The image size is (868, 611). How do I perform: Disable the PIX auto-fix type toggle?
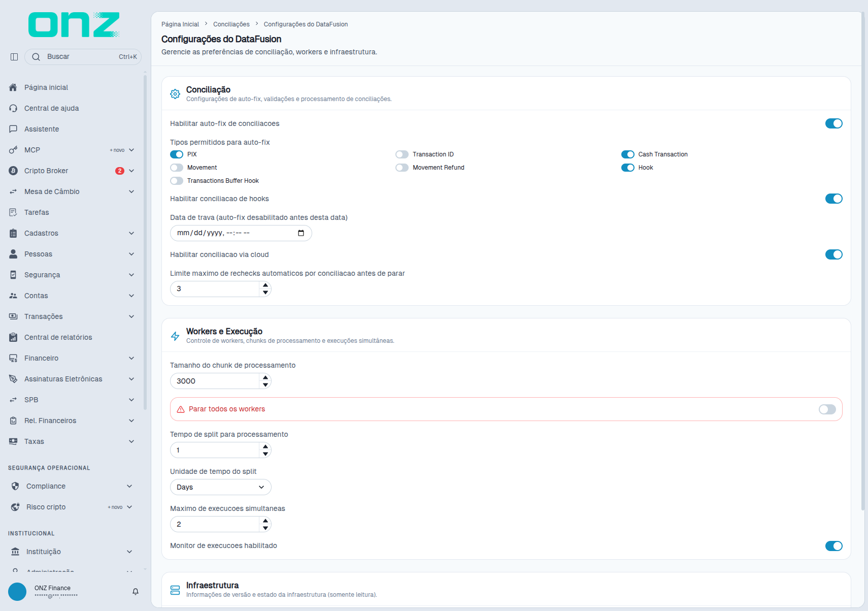click(x=177, y=154)
